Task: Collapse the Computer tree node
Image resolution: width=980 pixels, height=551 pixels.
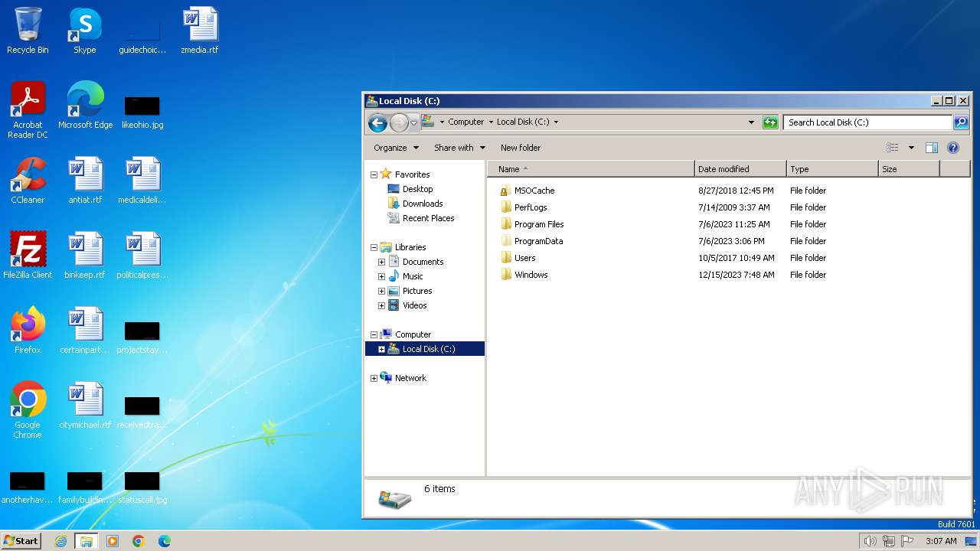Action: tap(374, 334)
